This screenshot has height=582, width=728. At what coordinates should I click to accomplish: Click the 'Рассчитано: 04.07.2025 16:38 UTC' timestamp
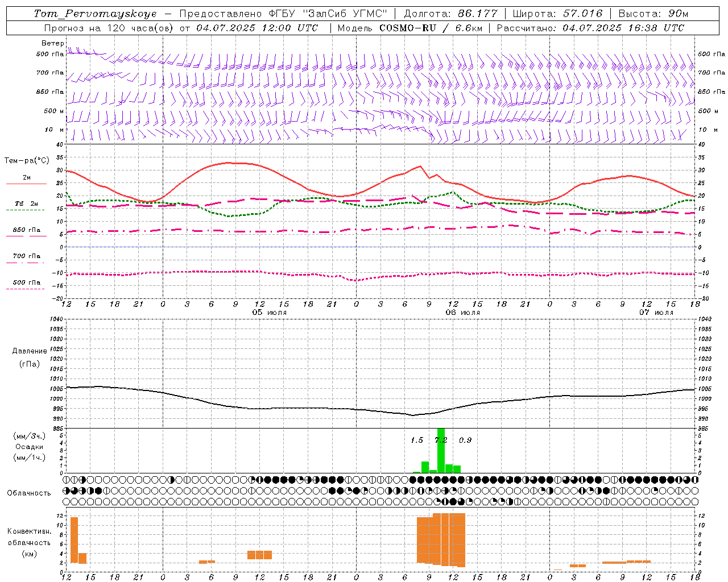click(x=590, y=28)
